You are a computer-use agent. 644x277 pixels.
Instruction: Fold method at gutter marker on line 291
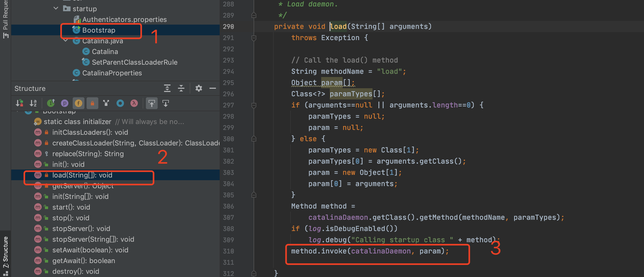coord(254,38)
